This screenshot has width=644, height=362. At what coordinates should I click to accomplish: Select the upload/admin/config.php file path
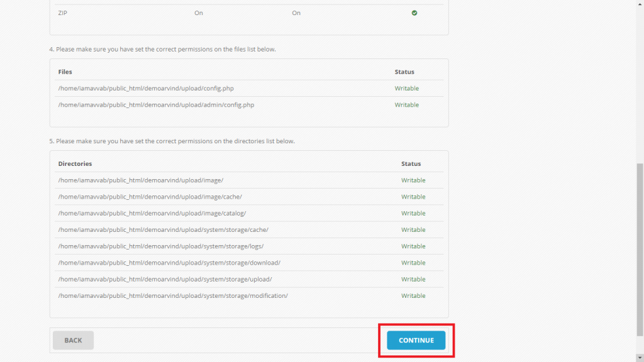coord(156,105)
